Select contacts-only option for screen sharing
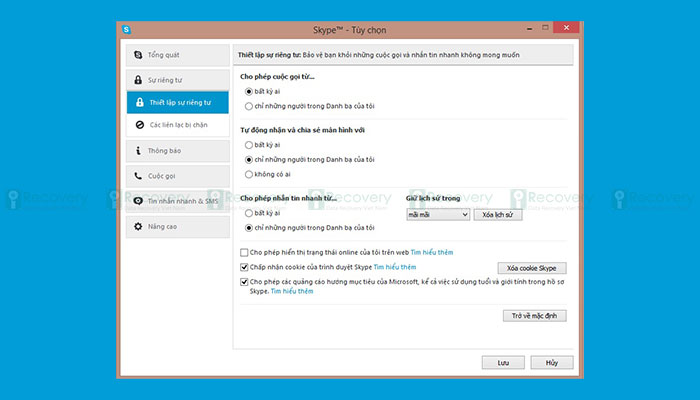 [249, 160]
